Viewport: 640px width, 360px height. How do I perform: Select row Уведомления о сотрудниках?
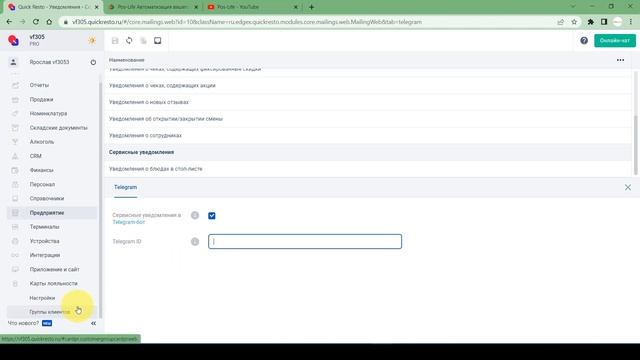coord(368,136)
